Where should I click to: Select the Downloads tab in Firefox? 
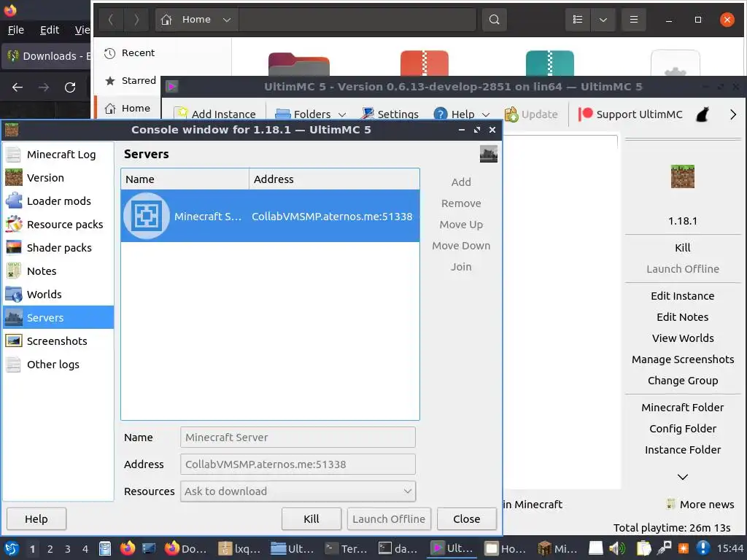click(x=47, y=55)
